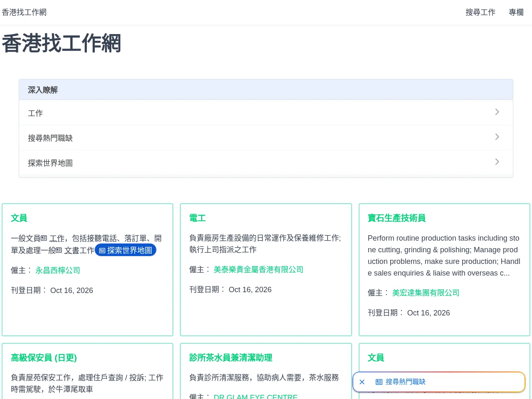The width and height of the screenshot is (532, 399).
Task: Dismiss the 搜尋熱門職缺 popup with the X
Action: [x=362, y=382]
